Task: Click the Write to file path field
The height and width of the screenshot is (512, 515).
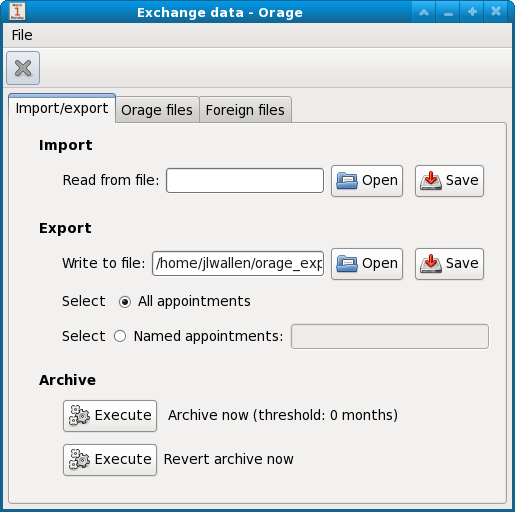Action: coord(238,263)
